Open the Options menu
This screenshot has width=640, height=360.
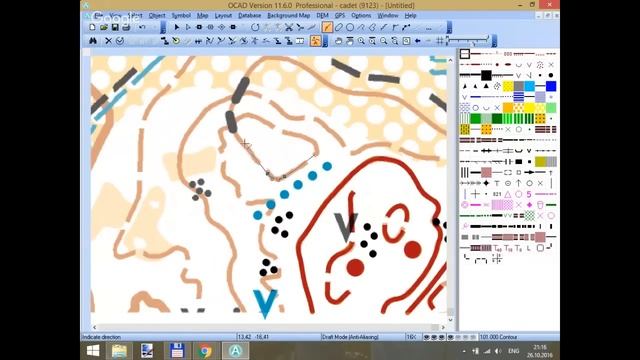click(x=361, y=16)
